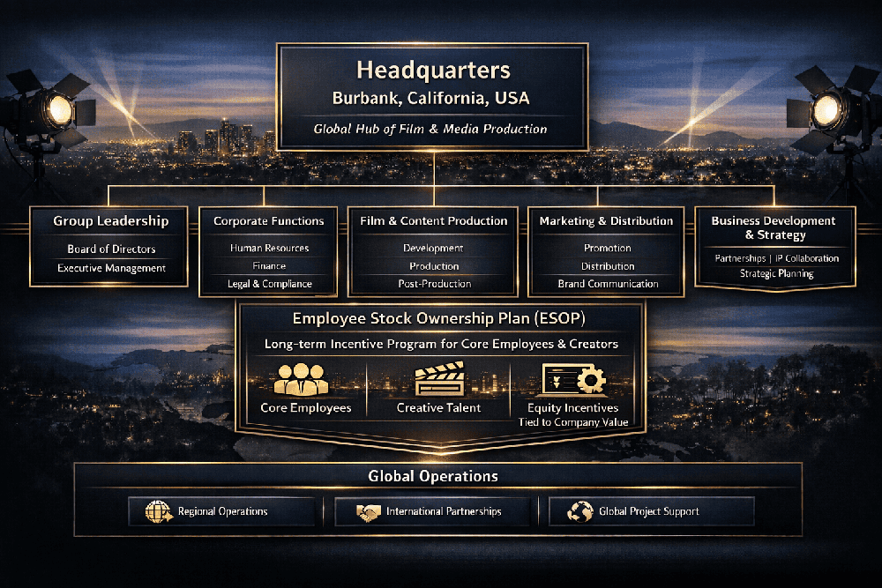
Task: Click the Employee Stock Ownership Plan heading
Action: tap(440, 318)
